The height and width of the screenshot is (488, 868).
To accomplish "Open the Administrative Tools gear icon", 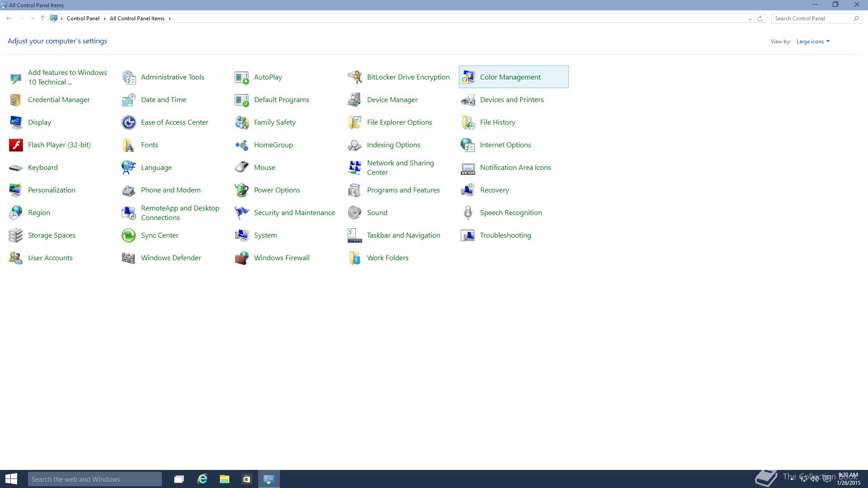I will click(x=129, y=77).
